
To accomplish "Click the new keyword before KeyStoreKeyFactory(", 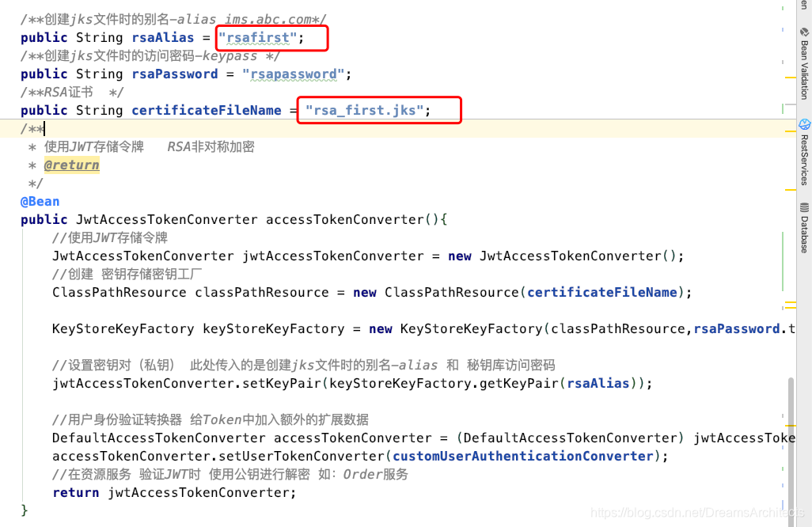I will (x=380, y=328).
